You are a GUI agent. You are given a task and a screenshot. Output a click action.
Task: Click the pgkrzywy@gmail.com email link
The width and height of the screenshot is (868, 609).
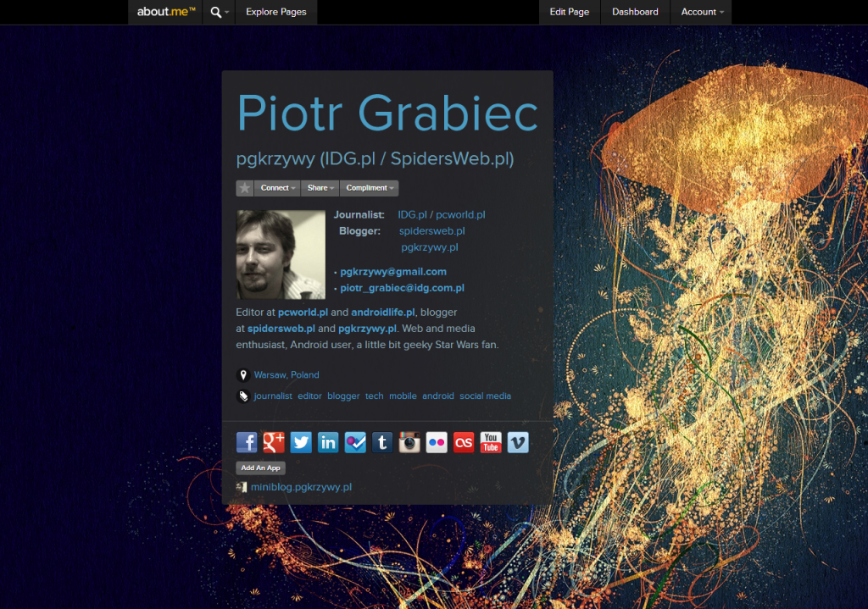coord(393,272)
